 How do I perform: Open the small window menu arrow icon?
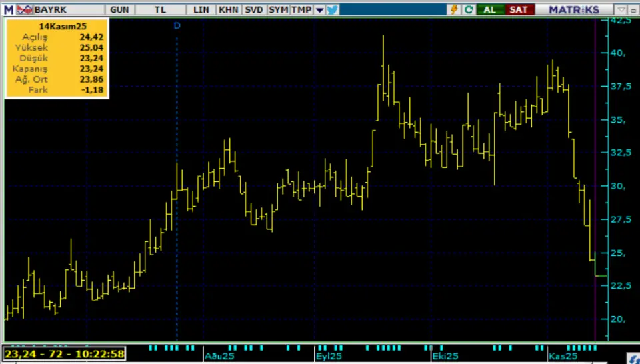pos(621,9)
